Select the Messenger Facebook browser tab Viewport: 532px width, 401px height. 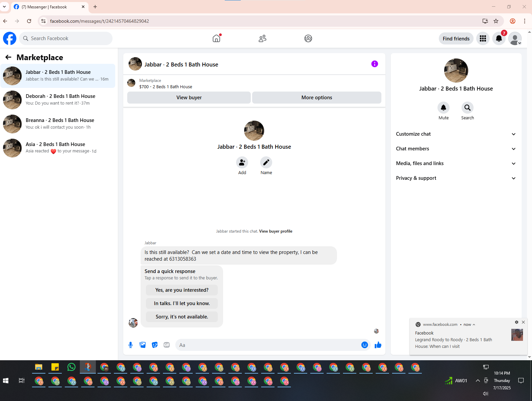tap(49, 7)
